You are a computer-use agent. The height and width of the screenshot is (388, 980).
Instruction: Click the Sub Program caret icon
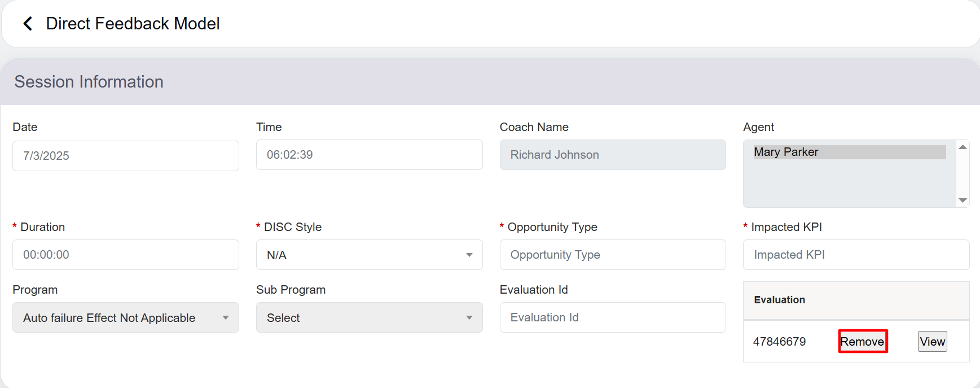pos(469,317)
